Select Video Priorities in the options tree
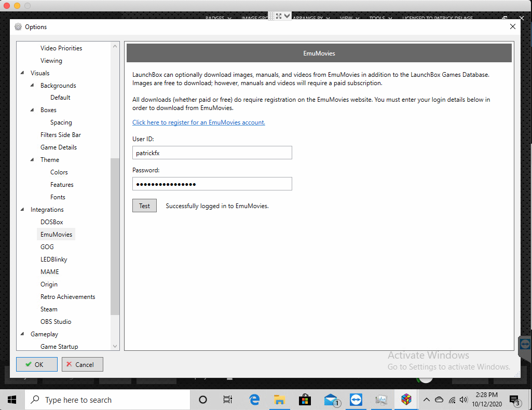 (x=61, y=48)
